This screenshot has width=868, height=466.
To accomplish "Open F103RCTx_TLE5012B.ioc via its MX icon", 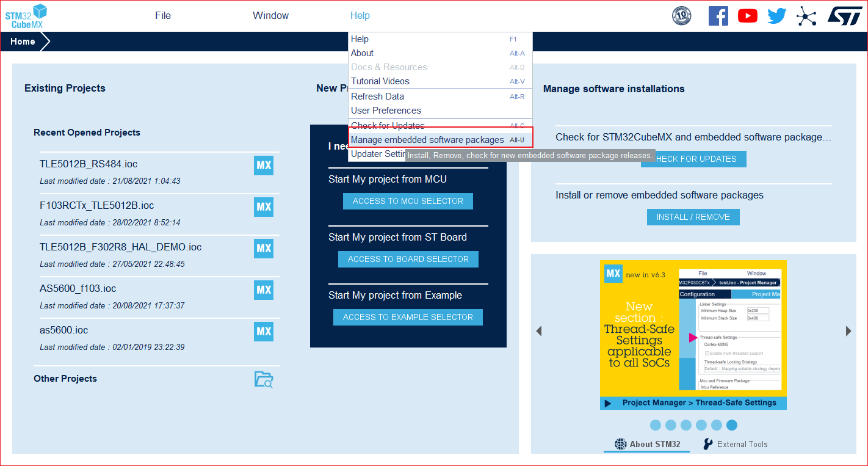I will click(264, 207).
